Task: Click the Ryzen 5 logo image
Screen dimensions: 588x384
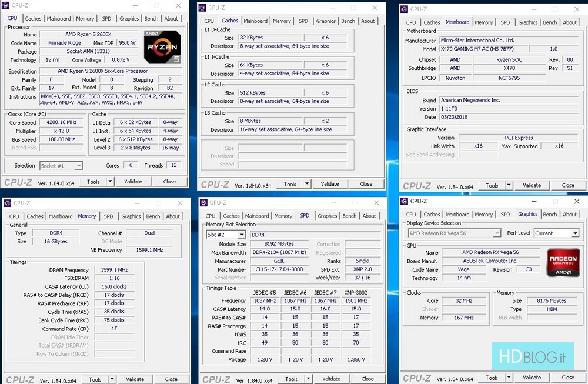Action: [162, 46]
